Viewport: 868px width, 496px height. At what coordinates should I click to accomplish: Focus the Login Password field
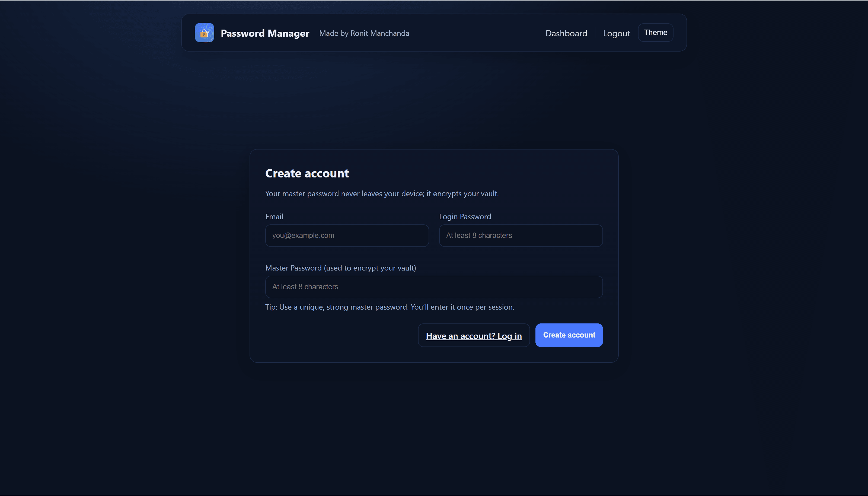(521, 236)
